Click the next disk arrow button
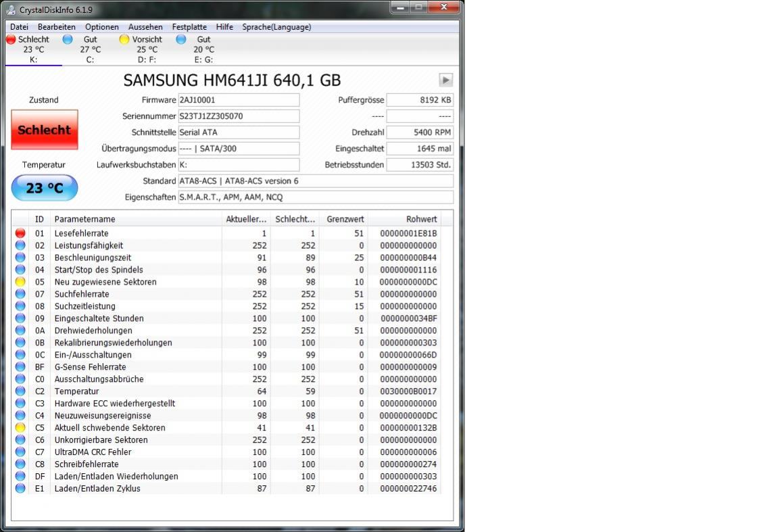Screen dimensions: 778x532 tap(445, 80)
